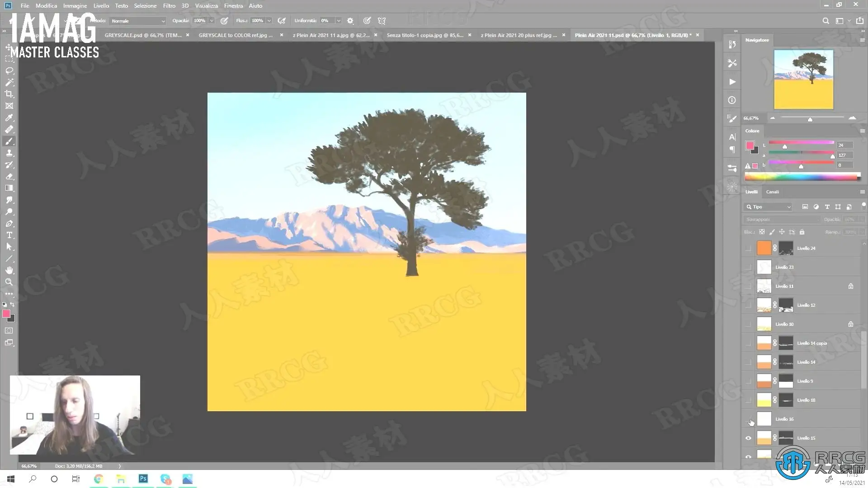Select the Eyedropper tool
The height and width of the screenshot is (488, 868).
(x=9, y=118)
